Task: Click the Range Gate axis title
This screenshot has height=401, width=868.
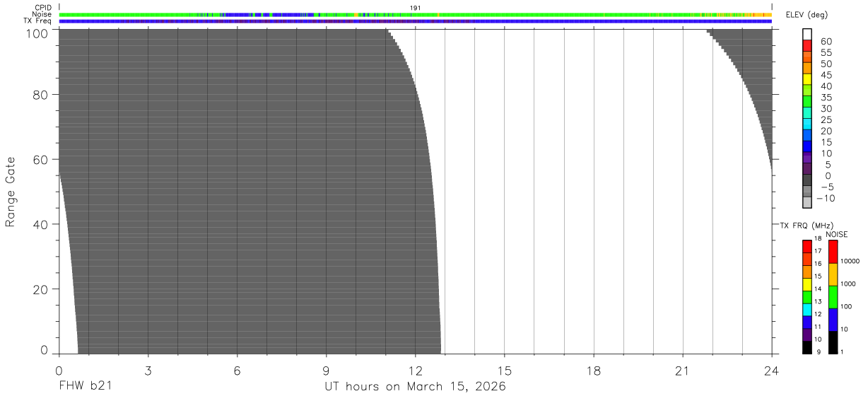Action: (x=11, y=192)
